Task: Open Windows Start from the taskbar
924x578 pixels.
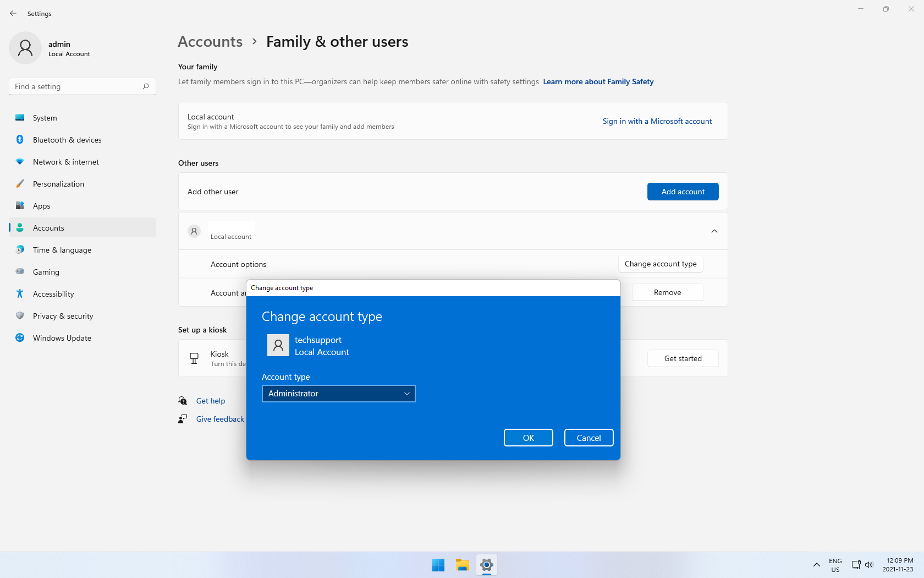Action: [438, 565]
